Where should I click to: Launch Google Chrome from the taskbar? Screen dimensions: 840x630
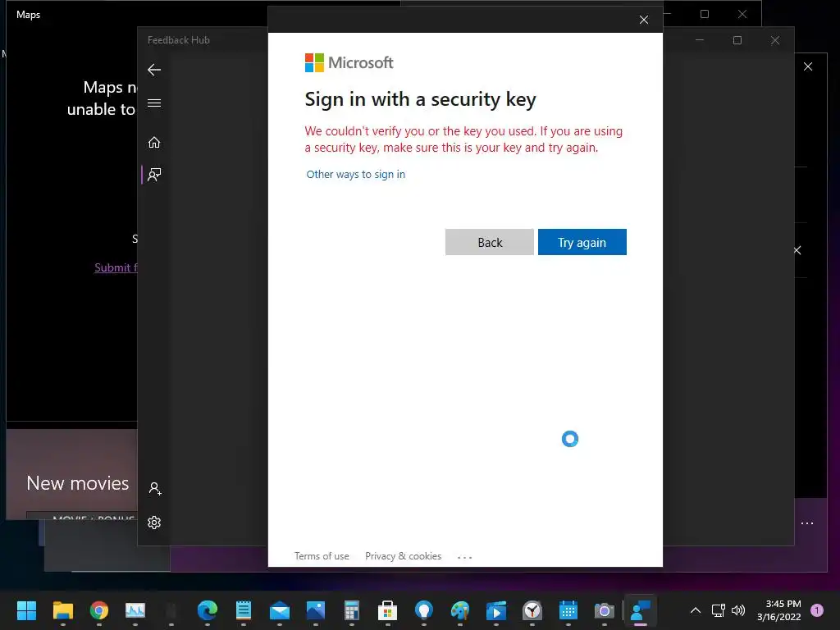point(98,610)
